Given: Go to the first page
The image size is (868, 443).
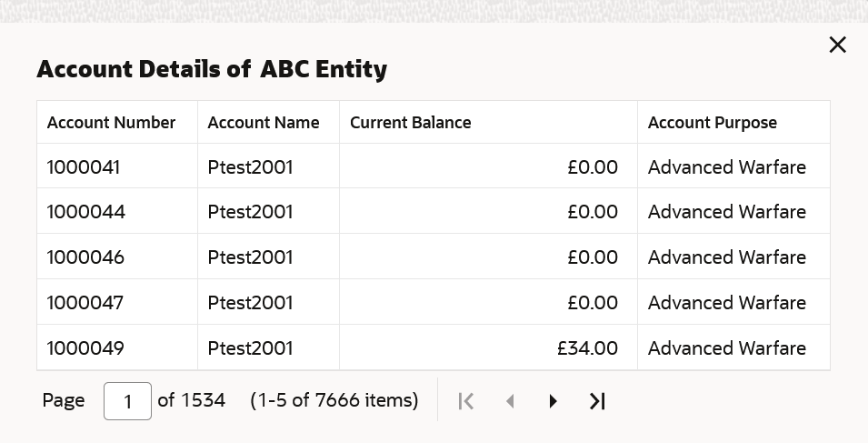Looking at the screenshot, I should coord(466,401).
